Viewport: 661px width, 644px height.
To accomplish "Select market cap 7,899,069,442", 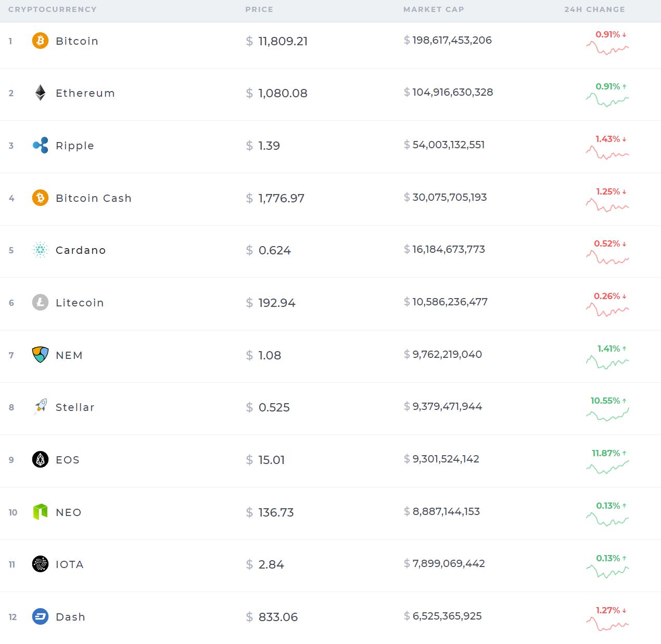I will [x=449, y=563].
